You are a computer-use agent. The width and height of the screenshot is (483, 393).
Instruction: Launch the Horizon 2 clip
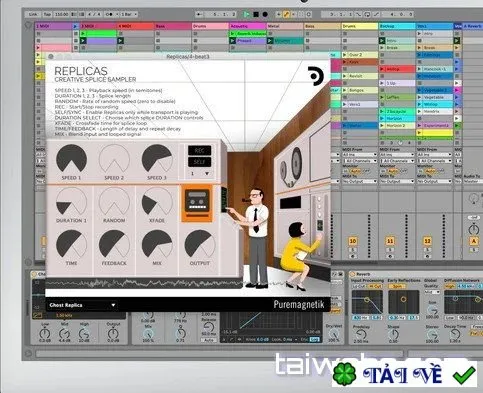click(397, 126)
